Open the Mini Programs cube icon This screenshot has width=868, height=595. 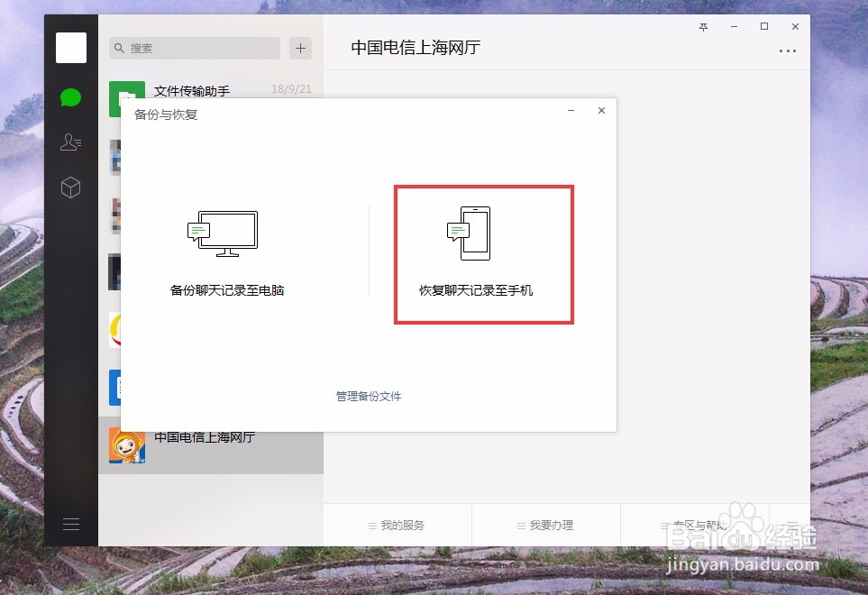point(70,188)
